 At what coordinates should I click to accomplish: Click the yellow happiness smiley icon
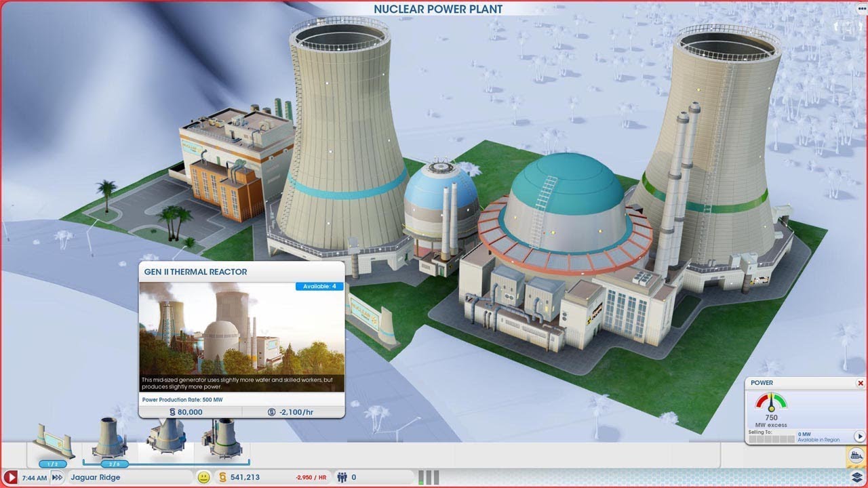point(203,477)
